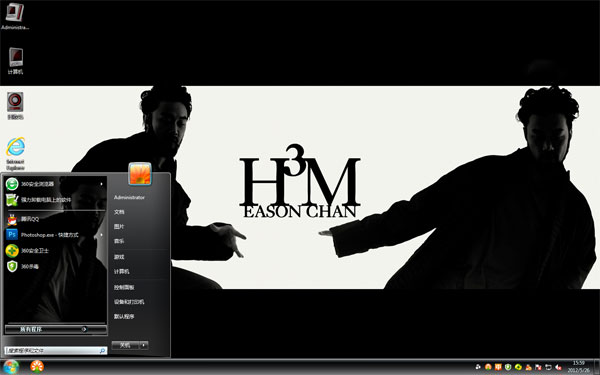The width and height of the screenshot is (600, 375).
Task: Click the search magnifier icon in Start menu
Action: click(x=102, y=351)
